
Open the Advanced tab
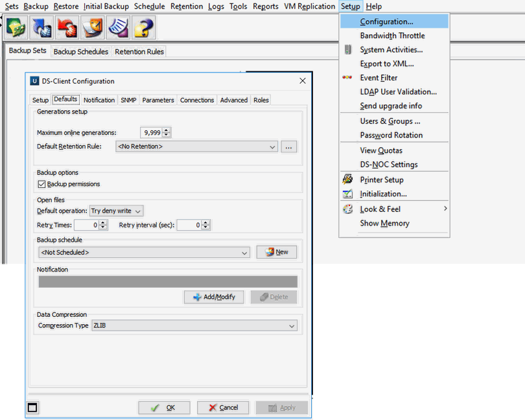click(234, 100)
